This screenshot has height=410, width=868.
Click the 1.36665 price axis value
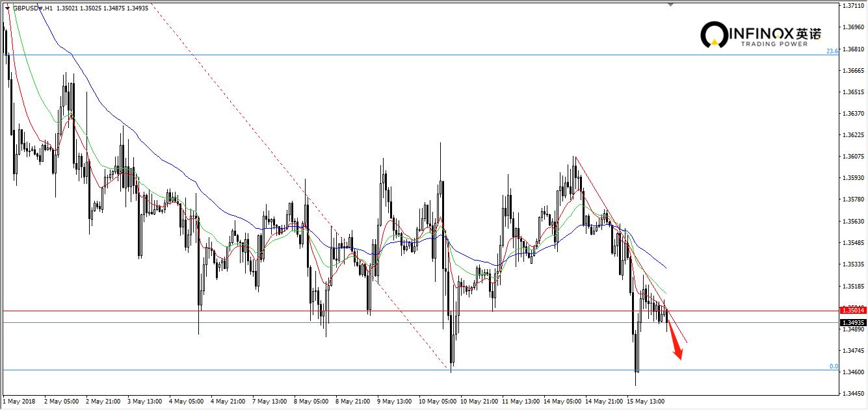(x=853, y=70)
